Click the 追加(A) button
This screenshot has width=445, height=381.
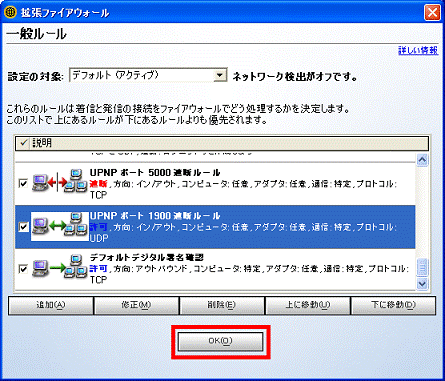click(51, 305)
